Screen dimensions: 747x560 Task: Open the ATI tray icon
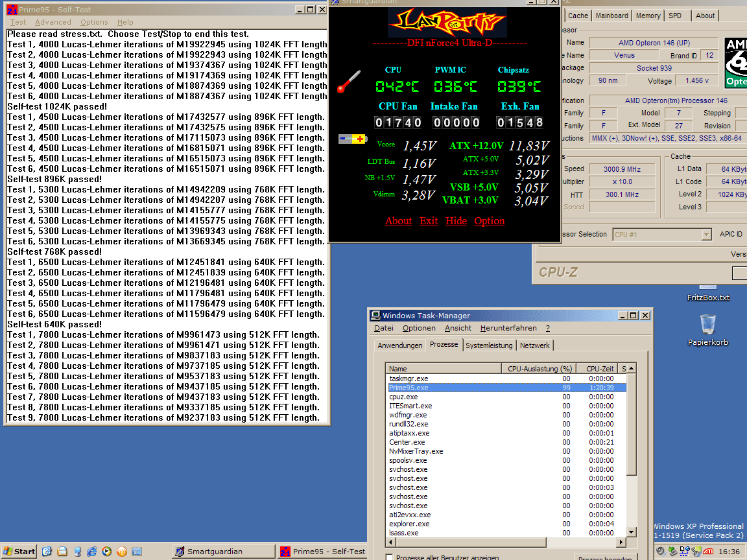(708, 552)
